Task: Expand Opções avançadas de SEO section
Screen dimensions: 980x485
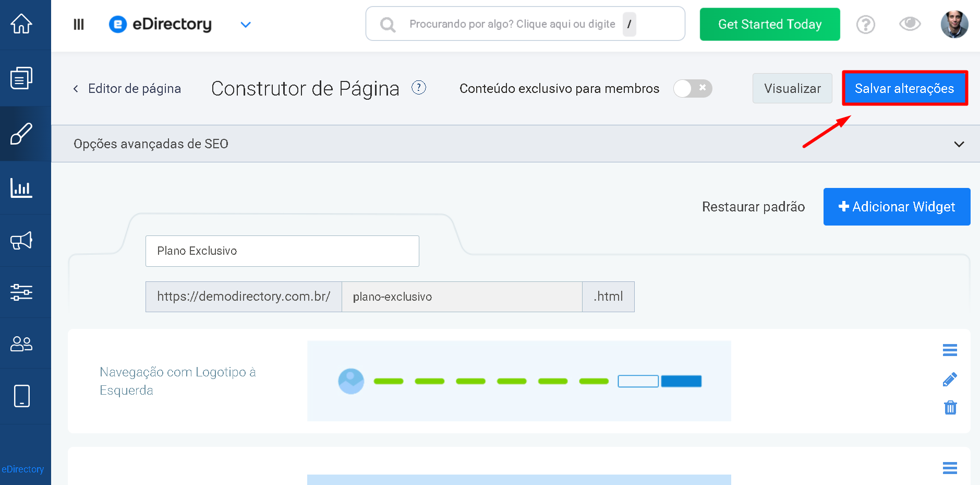Action: point(515,144)
